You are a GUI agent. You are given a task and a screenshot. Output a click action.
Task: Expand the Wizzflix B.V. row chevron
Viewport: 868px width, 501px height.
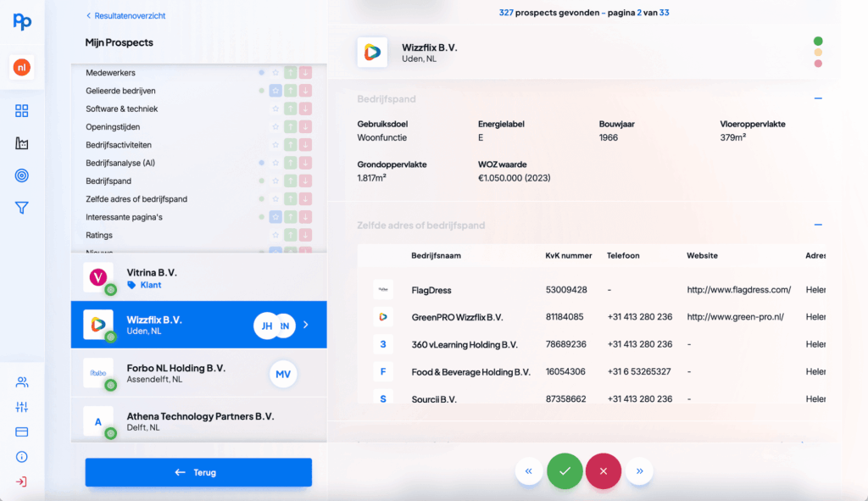tap(306, 325)
